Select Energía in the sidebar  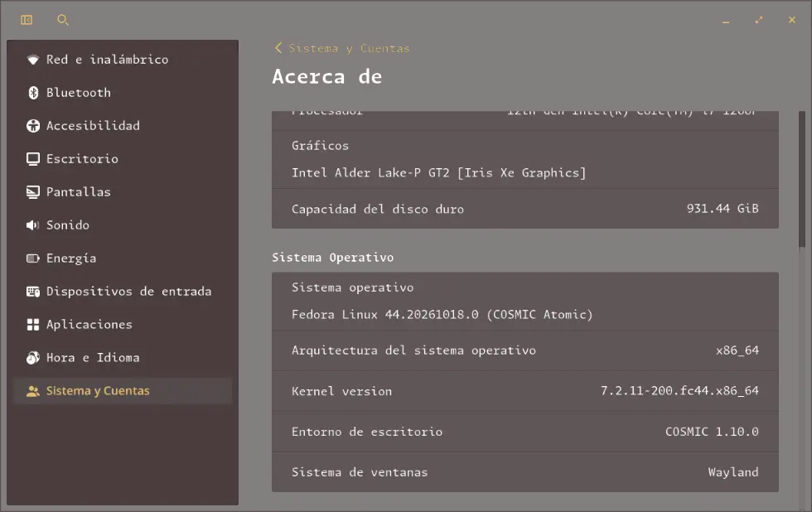123,258
